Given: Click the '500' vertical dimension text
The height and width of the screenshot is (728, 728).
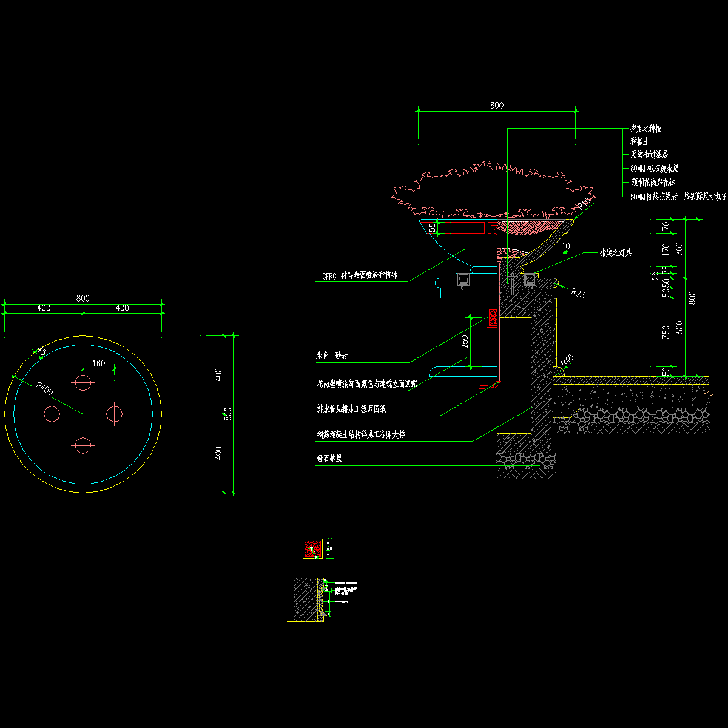Looking at the screenshot, I should coord(679,328).
